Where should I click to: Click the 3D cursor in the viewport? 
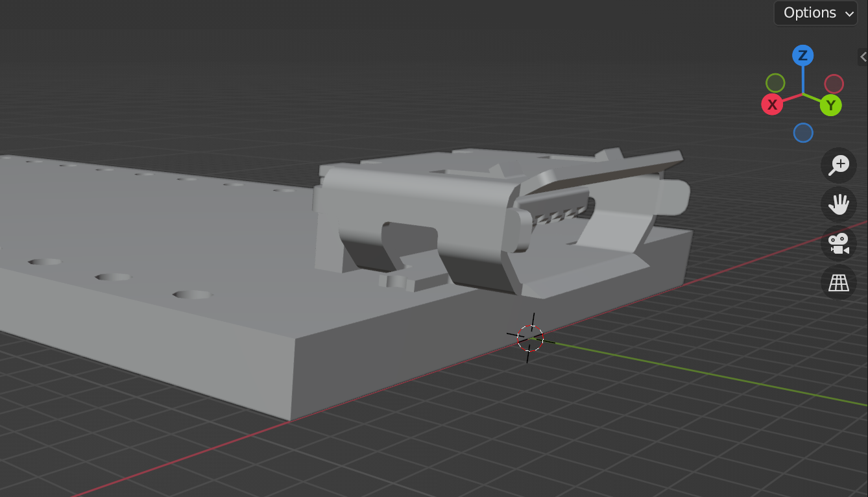531,337
